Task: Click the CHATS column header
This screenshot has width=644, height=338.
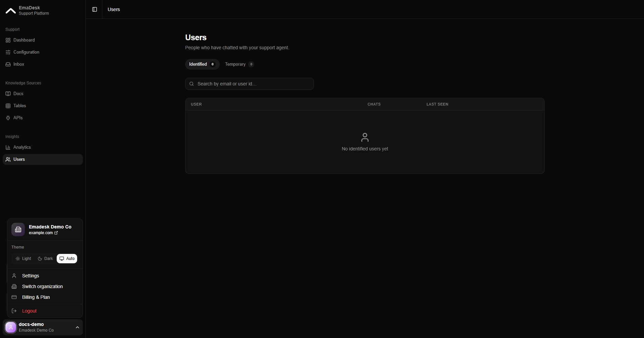Action: point(374,104)
